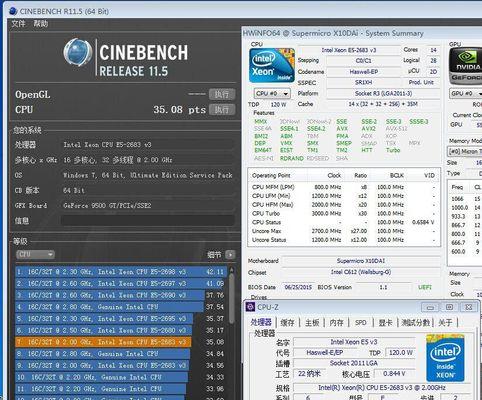
Task: Open the 文件 menu in Cinebench
Action: (x=18, y=24)
